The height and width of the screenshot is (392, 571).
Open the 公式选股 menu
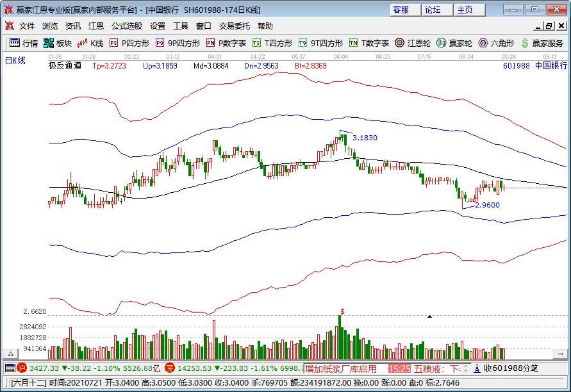pos(127,26)
